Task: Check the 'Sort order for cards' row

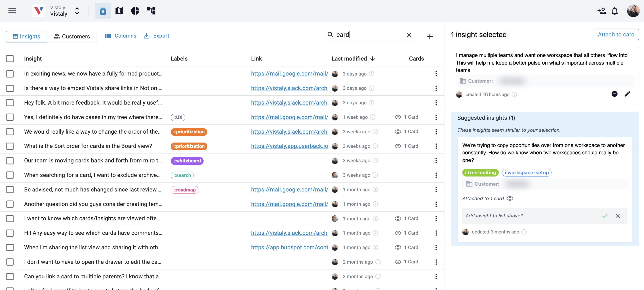Action: (x=10, y=146)
